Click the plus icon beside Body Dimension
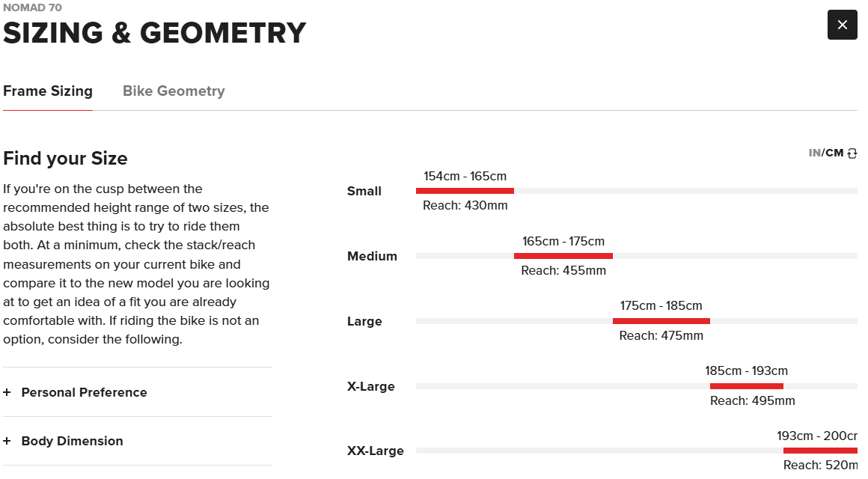The width and height of the screenshot is (868, 479). pyautogui.click(x=7, y=441)
